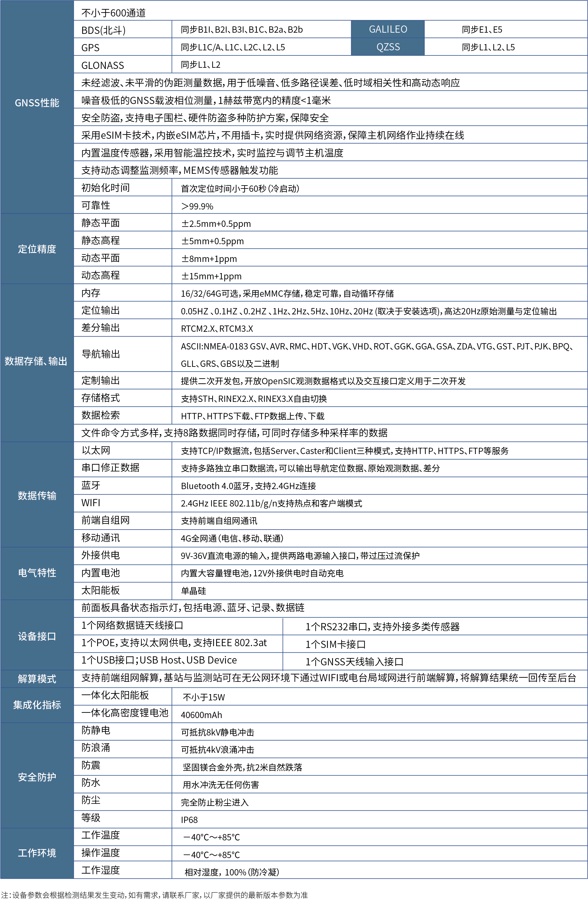This screenshot has width=588, height=906.
Task: Select the Bluetooth 4.0蓝牙 description cell
Action: coord(248,486)
